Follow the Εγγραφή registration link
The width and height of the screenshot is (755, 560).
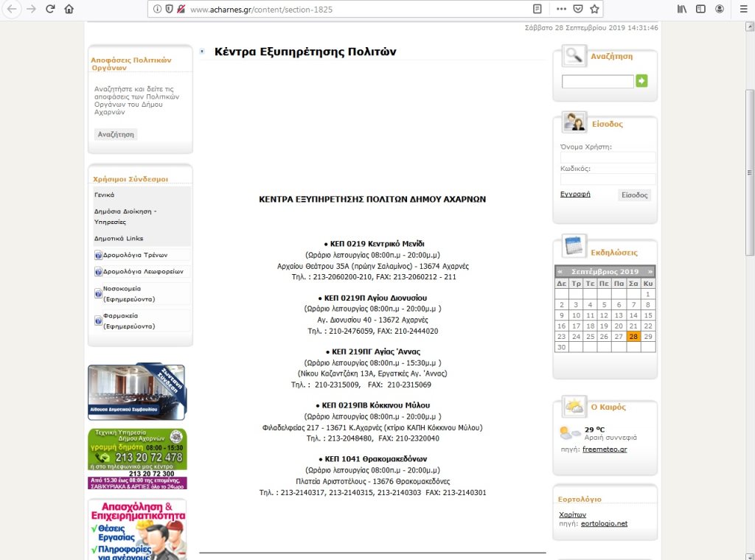click(x=575, y=195)
